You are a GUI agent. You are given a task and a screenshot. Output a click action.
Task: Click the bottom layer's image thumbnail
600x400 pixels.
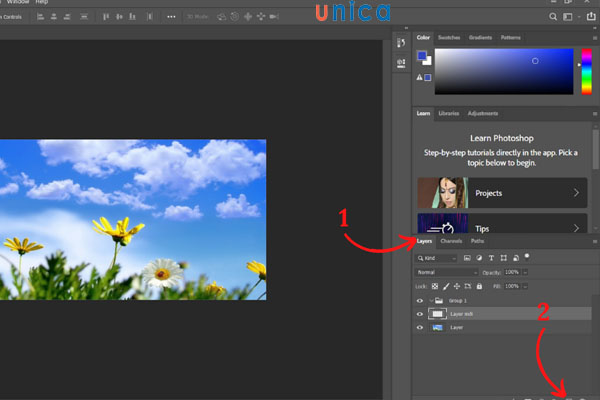click(x=438, y=327)
